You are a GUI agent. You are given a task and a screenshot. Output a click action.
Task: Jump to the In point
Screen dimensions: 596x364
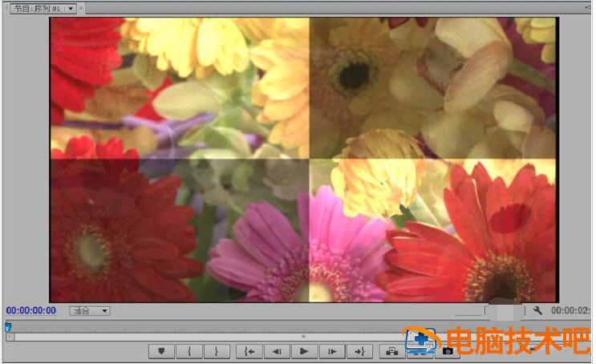[249, 351]
